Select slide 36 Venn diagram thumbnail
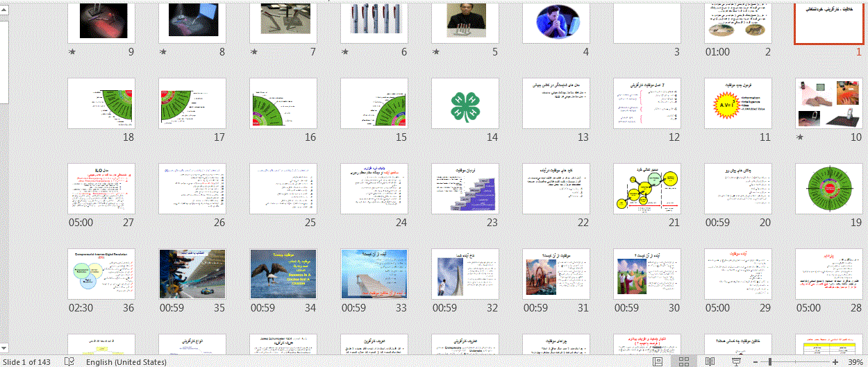This screenshot has width=868, height=367. click(101, 274)
